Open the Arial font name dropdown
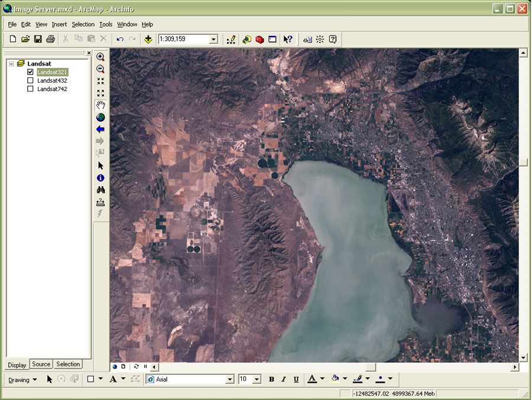The width and height of the screenshot is (532, 400). (230, 379)
